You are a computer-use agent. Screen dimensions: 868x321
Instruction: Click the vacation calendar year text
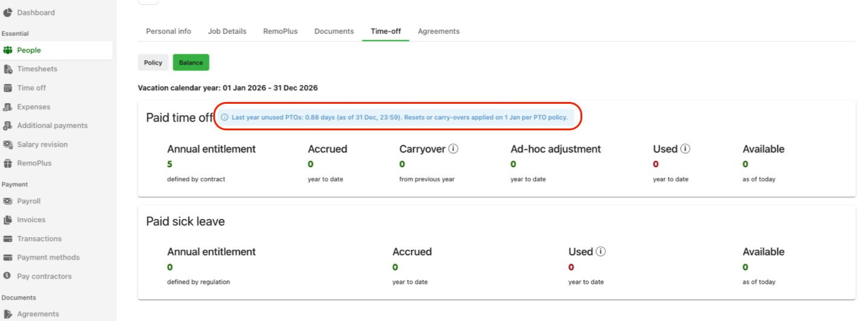(x=228, y=87)
